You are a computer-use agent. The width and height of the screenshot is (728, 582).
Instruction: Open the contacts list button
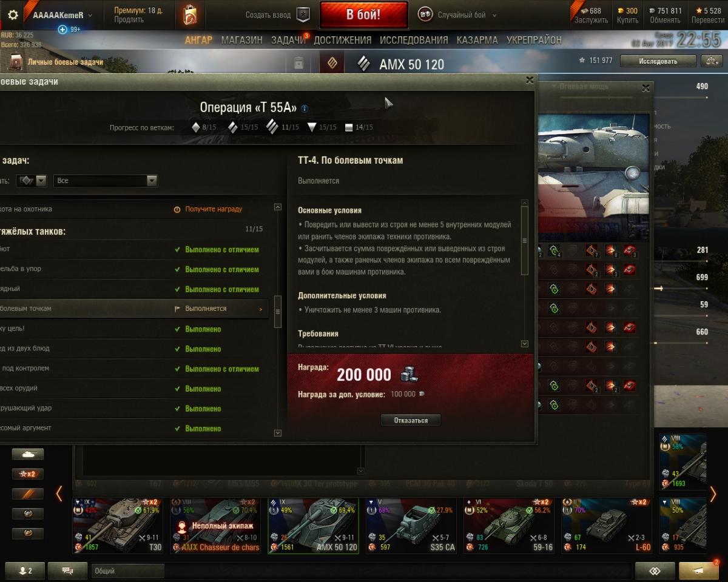pos(25,570)
